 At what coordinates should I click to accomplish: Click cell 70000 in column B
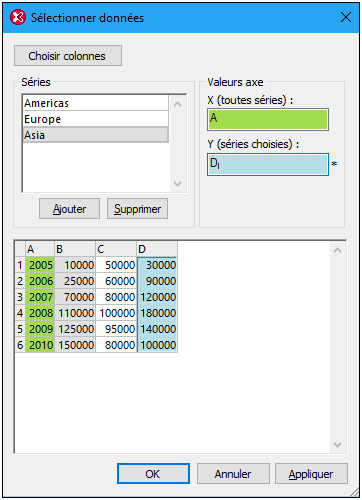coord(75,297)
